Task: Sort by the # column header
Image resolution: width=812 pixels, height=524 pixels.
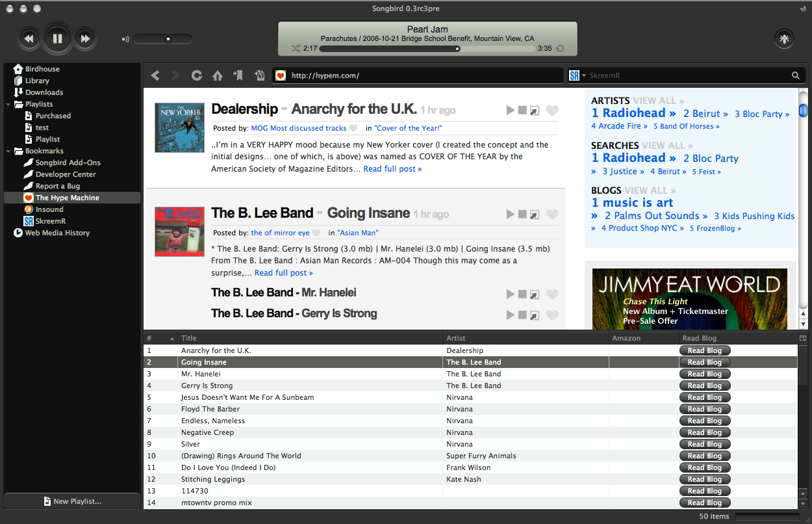Action: click(161, 338)
